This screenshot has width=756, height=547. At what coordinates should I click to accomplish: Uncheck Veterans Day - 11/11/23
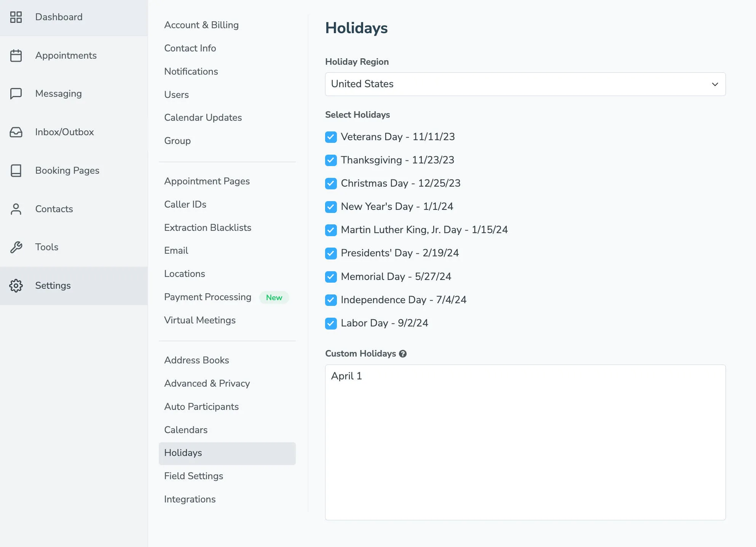point(331,137)
